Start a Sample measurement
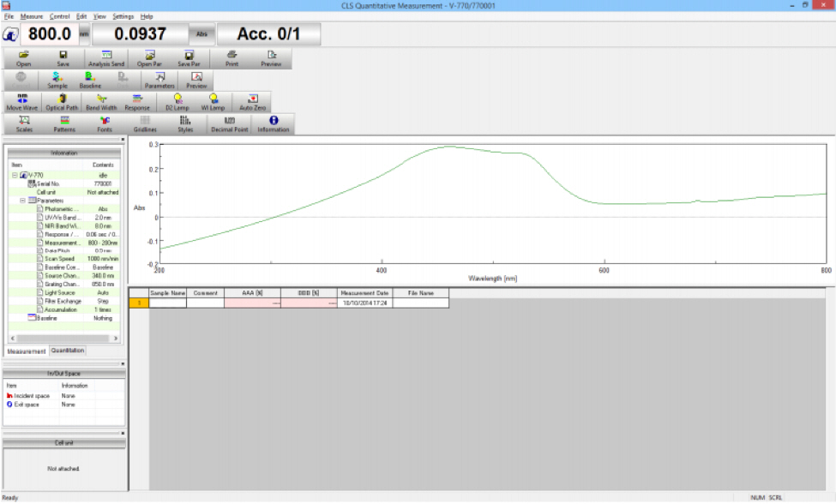 pyautogui.click(x=57, y=81)
